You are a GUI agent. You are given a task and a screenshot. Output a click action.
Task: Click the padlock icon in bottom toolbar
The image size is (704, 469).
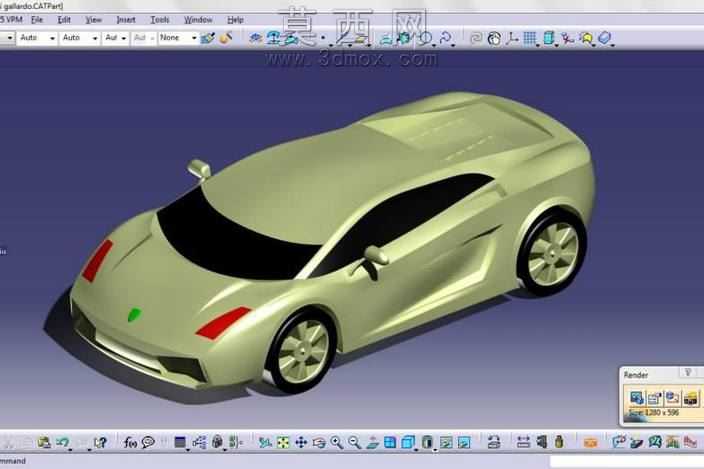click(x=217, y=442)
